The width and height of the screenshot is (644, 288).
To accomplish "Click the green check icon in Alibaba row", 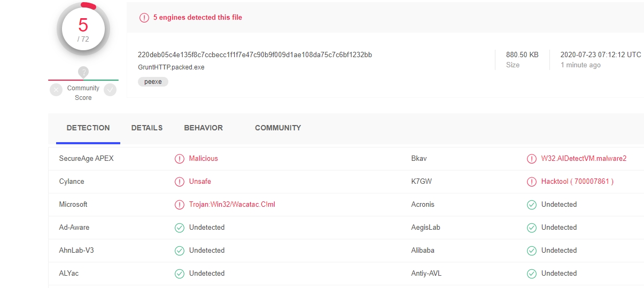I will [x=532, y=251].
